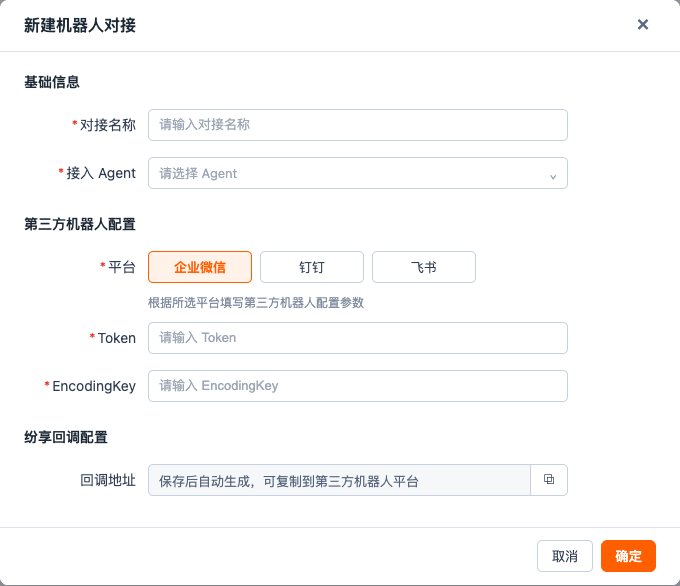Click the Token field label

coord(117,338)
